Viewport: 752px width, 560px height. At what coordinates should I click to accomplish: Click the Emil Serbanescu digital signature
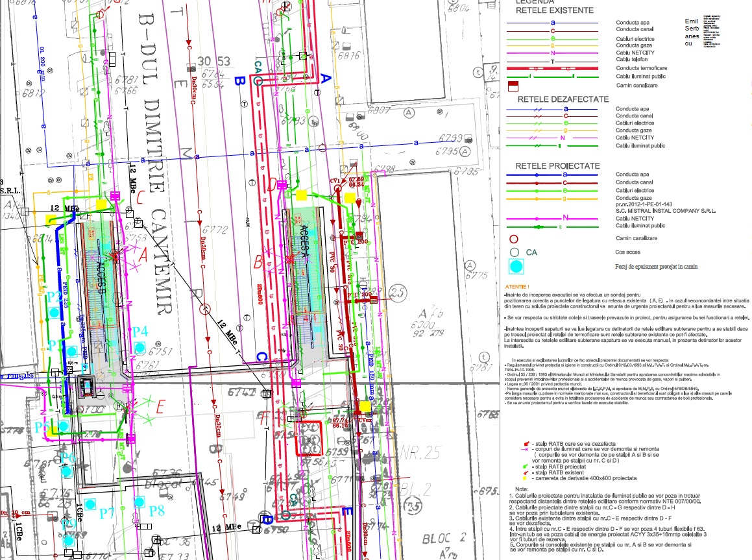coord(703,31)
